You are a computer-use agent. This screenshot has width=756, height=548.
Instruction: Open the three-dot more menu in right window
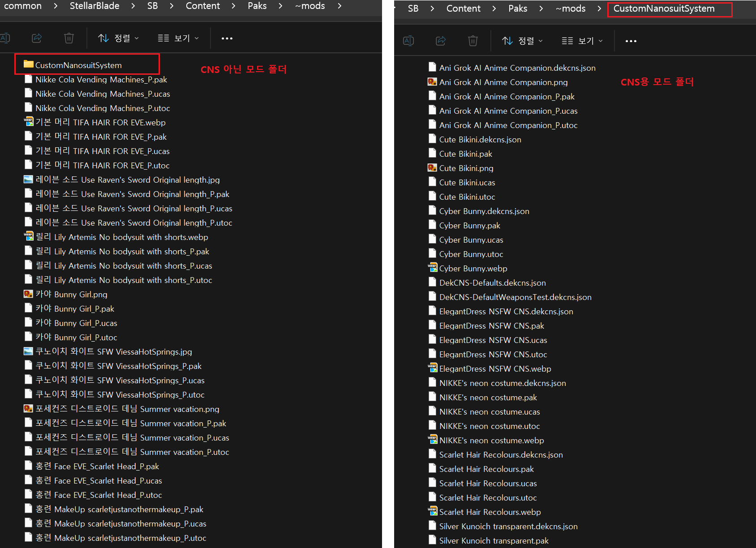pos(631,41)
